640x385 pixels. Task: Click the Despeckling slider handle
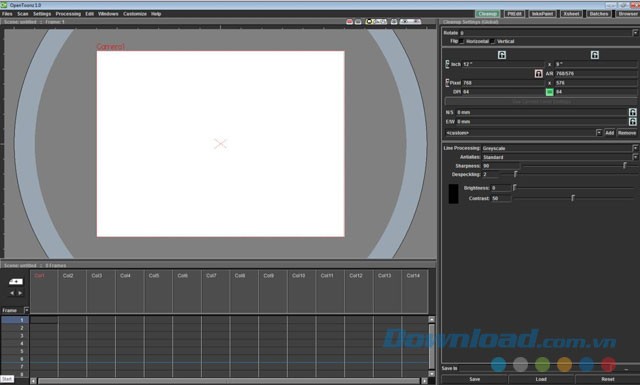[516, 174]
